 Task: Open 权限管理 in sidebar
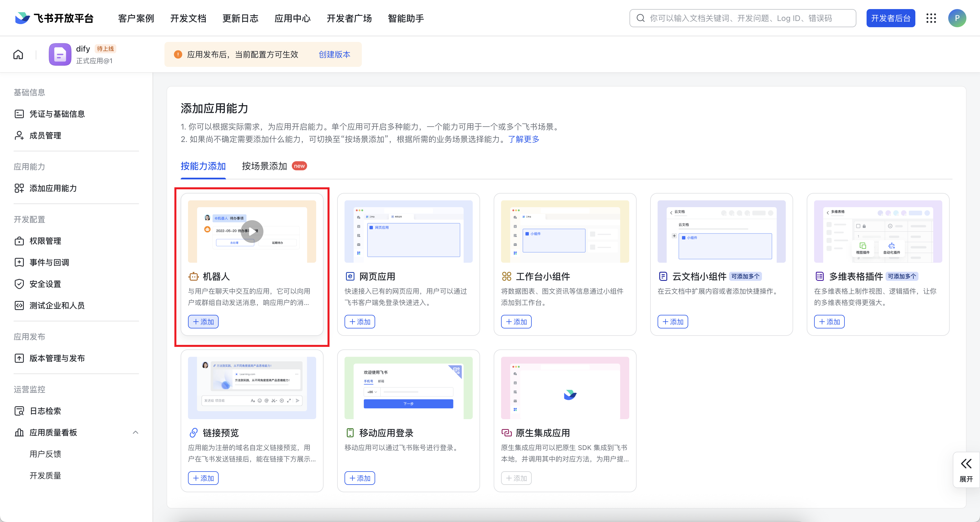45,241
